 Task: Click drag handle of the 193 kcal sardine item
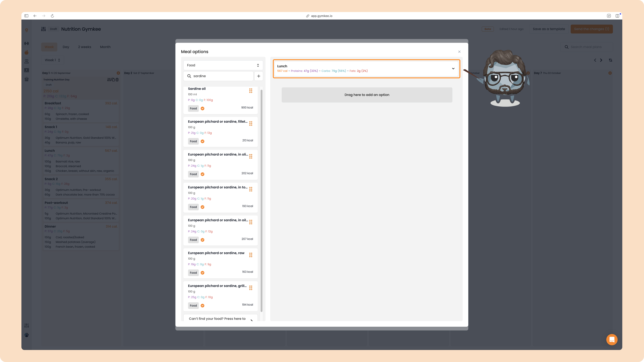pos(251,189)
